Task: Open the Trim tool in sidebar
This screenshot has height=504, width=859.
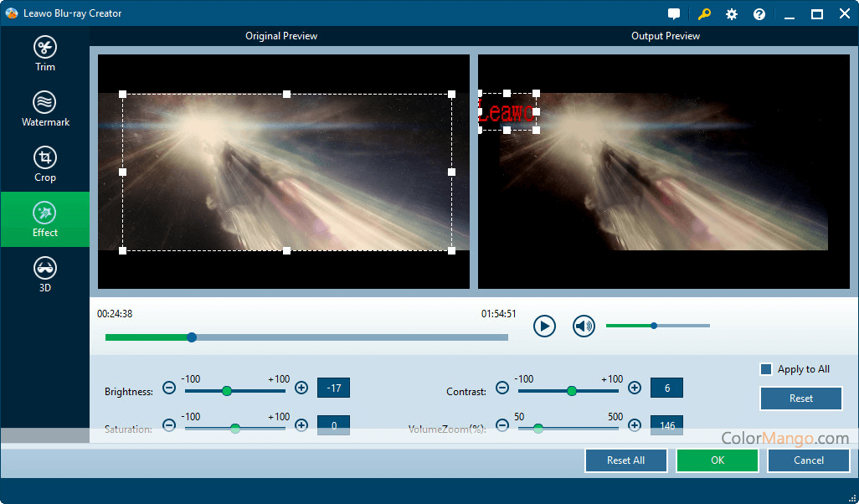Action: point(45,54)
